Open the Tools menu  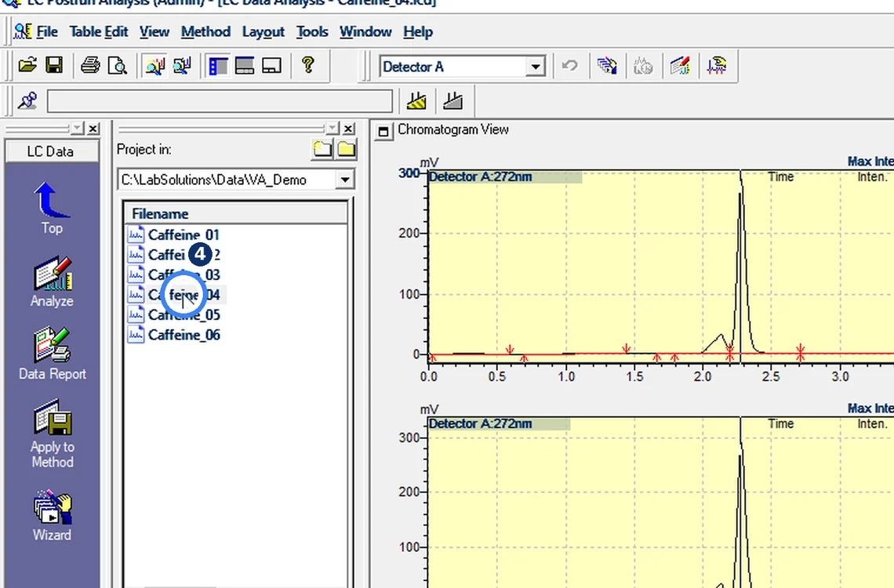click(x=312, y=32)
